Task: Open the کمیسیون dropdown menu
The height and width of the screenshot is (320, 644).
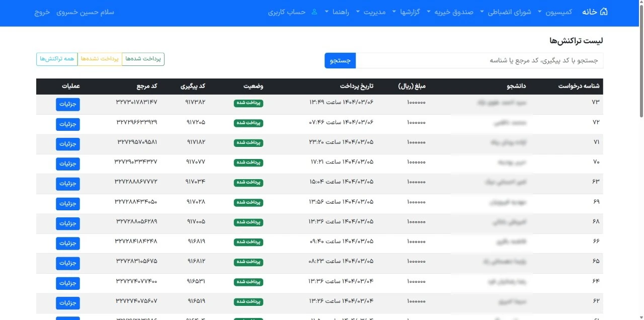Action: tap(555, 12)
